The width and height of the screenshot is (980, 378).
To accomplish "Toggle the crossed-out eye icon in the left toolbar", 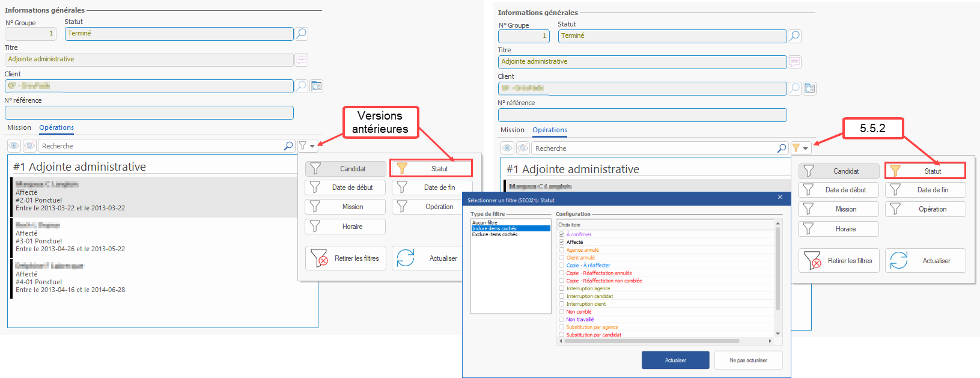I will [29, 146].
